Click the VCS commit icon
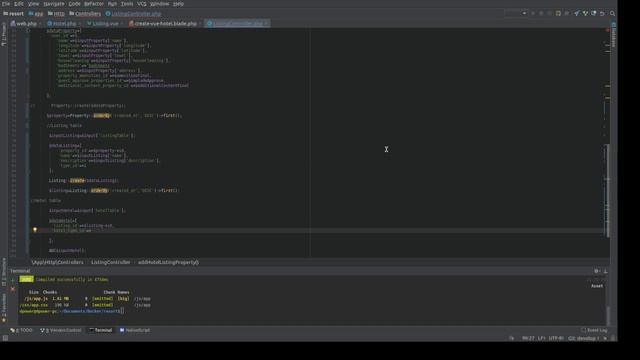 (x=585, y=13)
